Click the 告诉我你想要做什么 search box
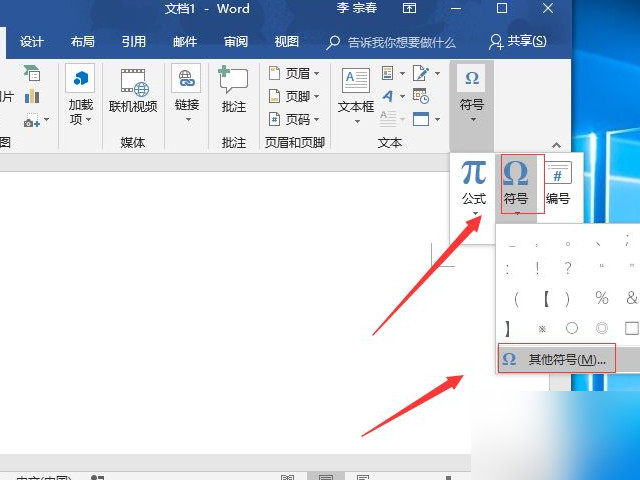Image resolution: width=640 pixels, height=480 pixels. pos(391,42)
